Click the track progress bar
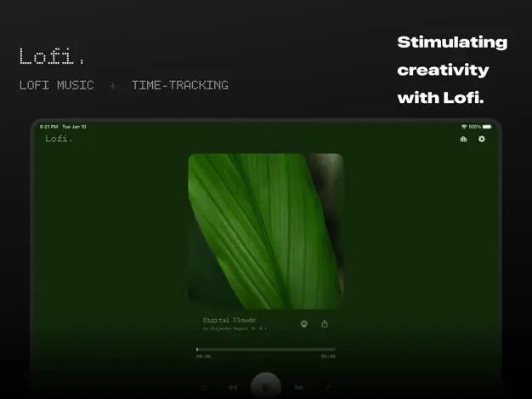 (266, 349)
